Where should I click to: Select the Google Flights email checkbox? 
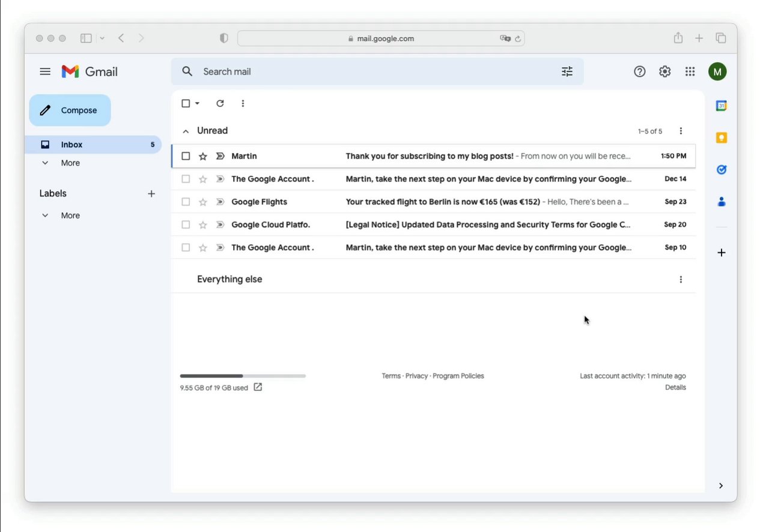click(186, 202)
